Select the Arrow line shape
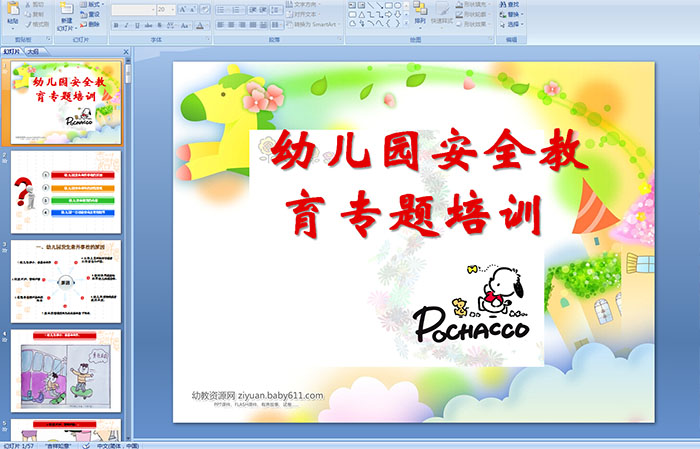 tap(379, 5)
